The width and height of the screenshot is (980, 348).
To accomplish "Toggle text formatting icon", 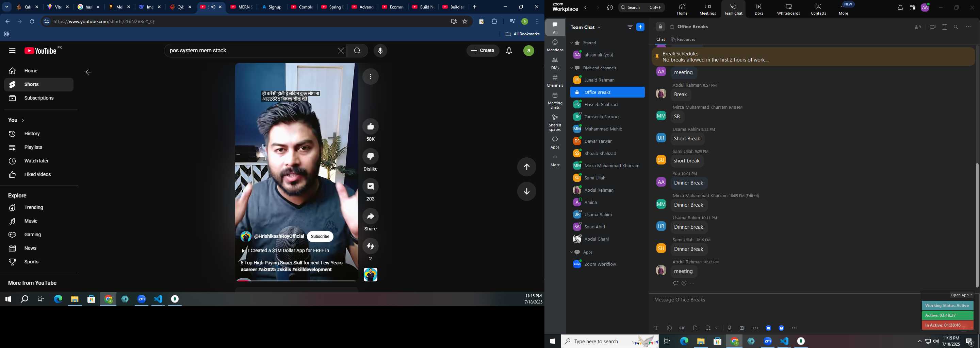I will 656,328.
